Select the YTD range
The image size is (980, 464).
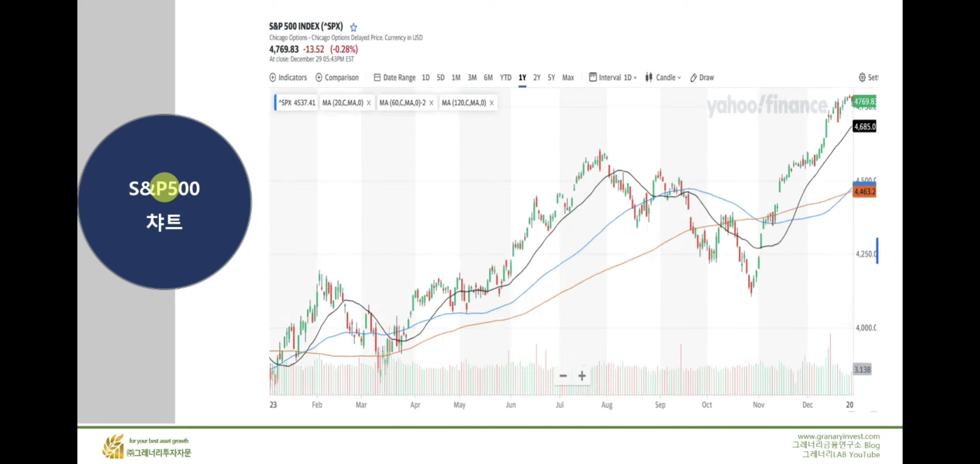coord(505,77)
